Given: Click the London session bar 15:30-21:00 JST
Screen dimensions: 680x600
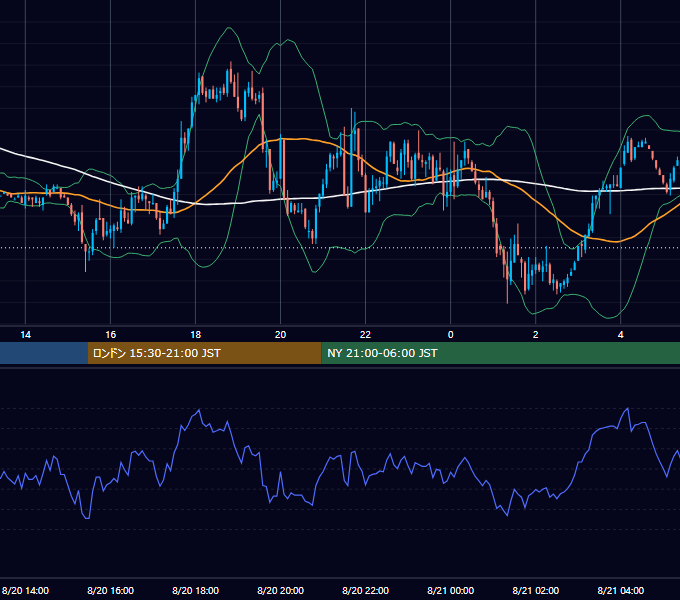Looking at the screenshot, I should point(204,353).
